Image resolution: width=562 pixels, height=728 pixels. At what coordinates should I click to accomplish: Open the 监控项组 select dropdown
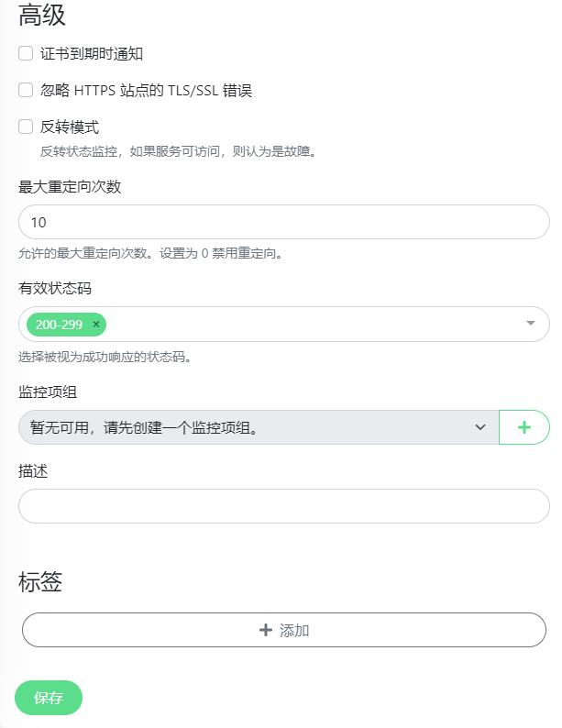tap(259, 427)
